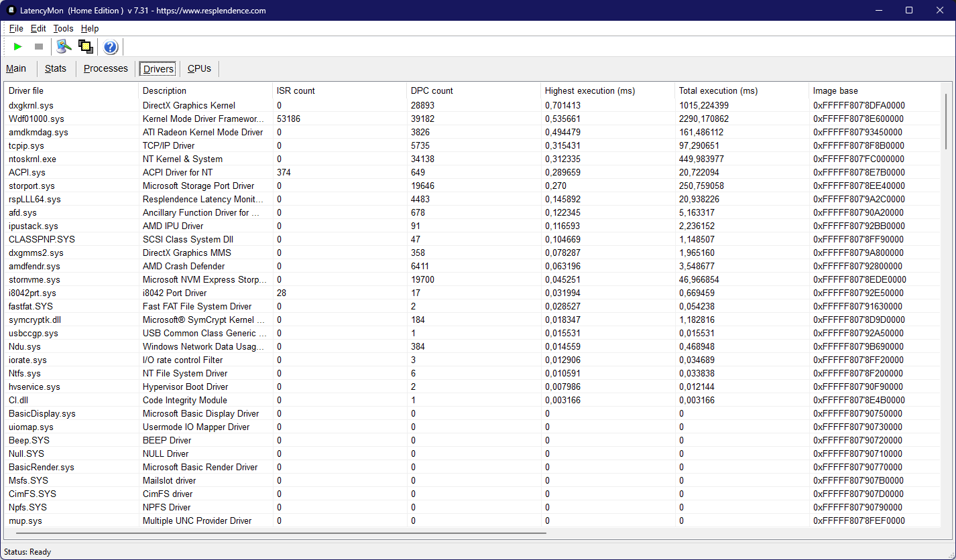Screen dimensions: 956x560
Task: Select the storport.sys driver entry
Action: (32, 186)
